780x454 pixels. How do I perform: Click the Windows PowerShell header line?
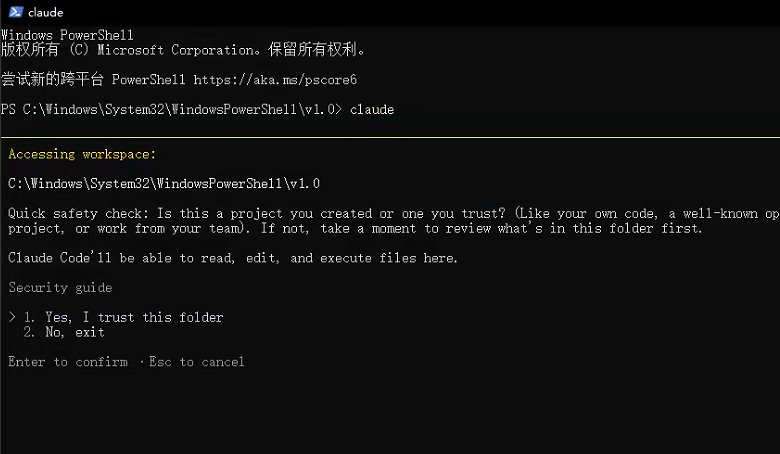[67, 35]
